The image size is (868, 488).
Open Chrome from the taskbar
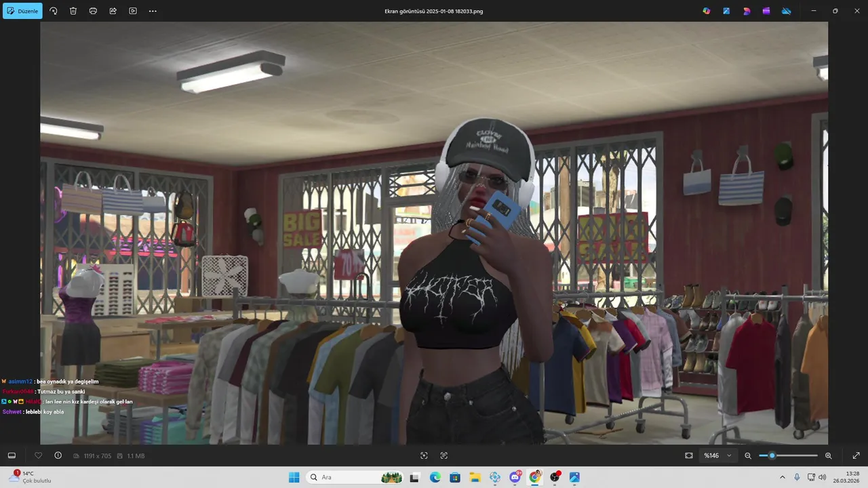[x=535, y=477]
